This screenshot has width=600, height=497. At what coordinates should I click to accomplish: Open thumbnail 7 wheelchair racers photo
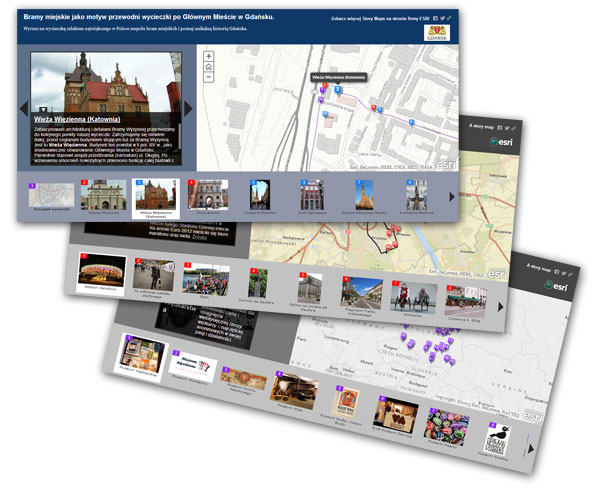[x=414, y=298]
